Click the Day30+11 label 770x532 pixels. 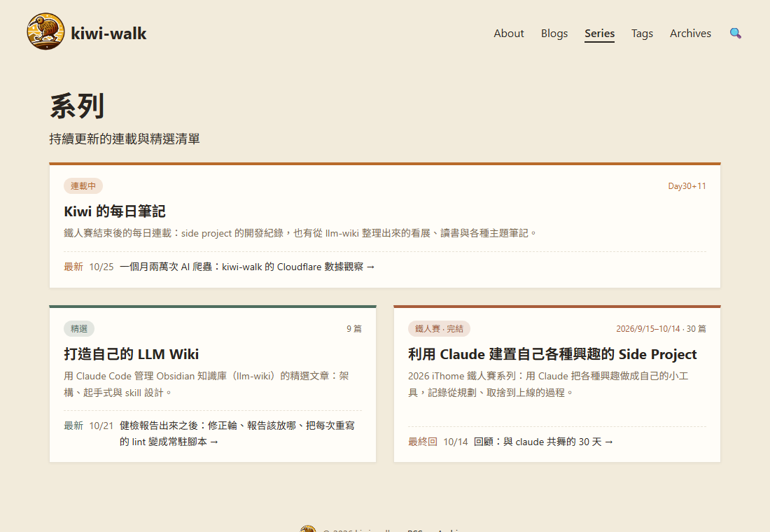[687, 186]
